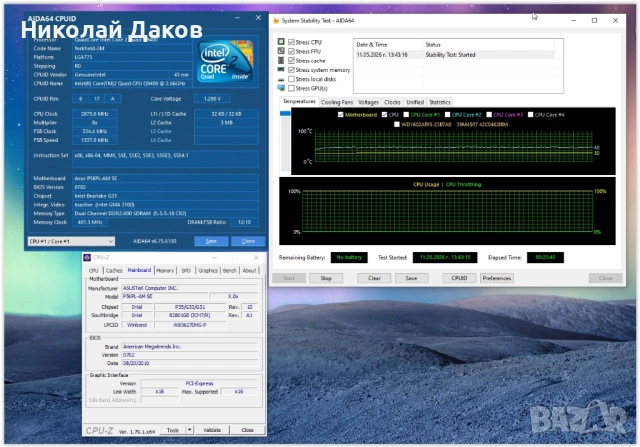
Task: Click the CPU chip icon beside Stress CPU
Action: [281, 42]
